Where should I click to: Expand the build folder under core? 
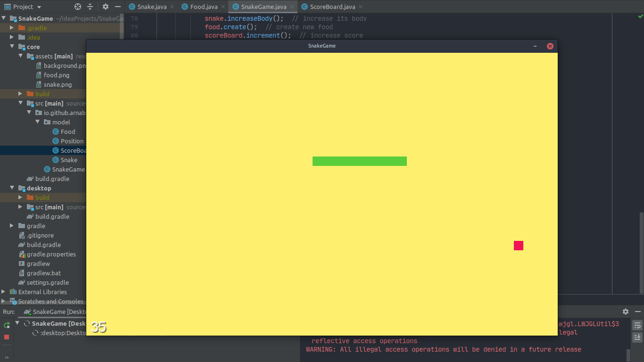pyautogui.click(x=20, y=94)
